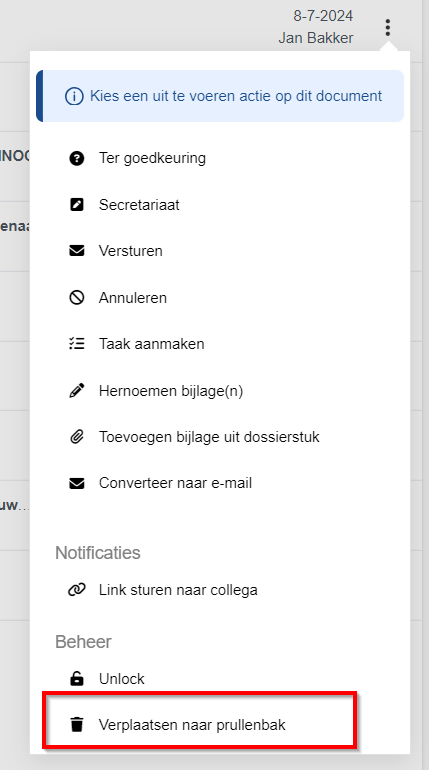Viewport: 429px width, 770px height.
Task: Click the info icon in blue banner
Action: (x=74, y=96)
